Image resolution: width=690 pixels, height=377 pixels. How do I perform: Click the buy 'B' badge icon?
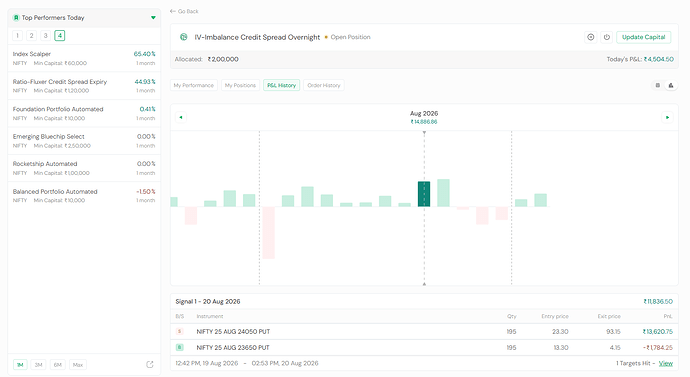click(x=180, y=348)
